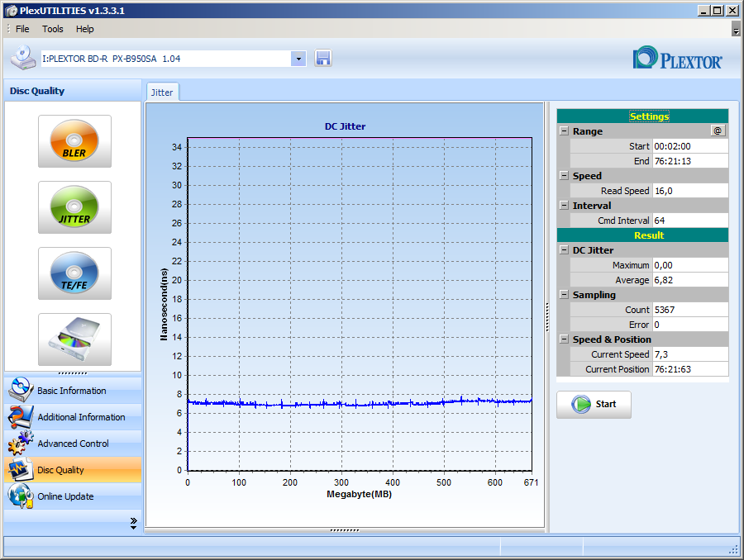Click the Read Speed value field

(x=690, y=191)
